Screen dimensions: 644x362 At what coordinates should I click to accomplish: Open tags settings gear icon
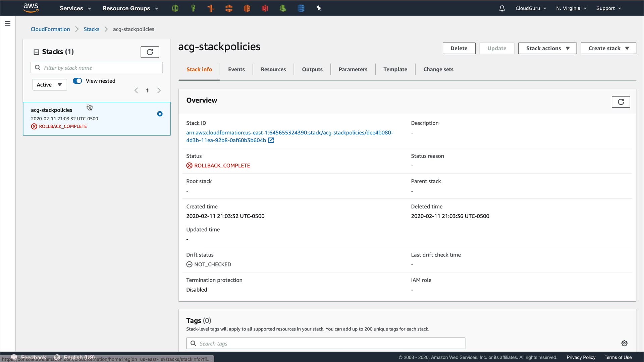click(624, 343)
